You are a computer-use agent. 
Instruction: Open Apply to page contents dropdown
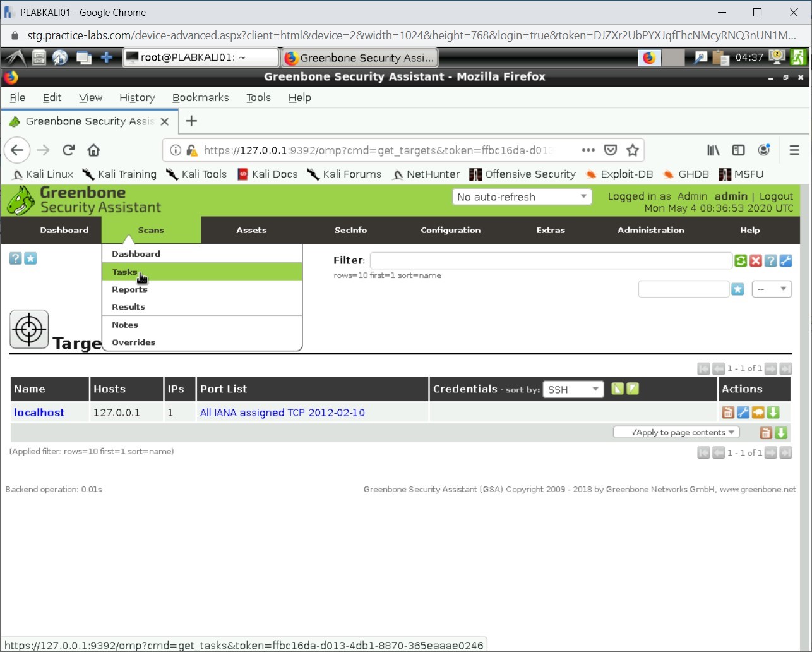pyautogui.click(x=676, y=433)
